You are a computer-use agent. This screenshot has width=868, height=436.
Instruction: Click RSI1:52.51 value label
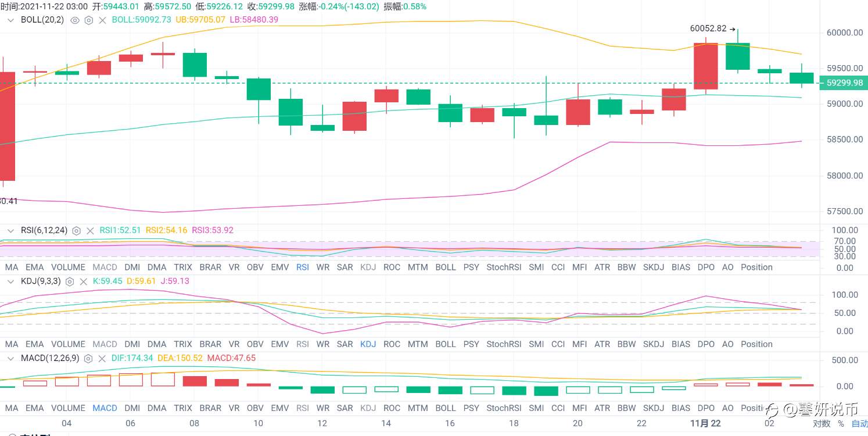[x=120, y=230]
